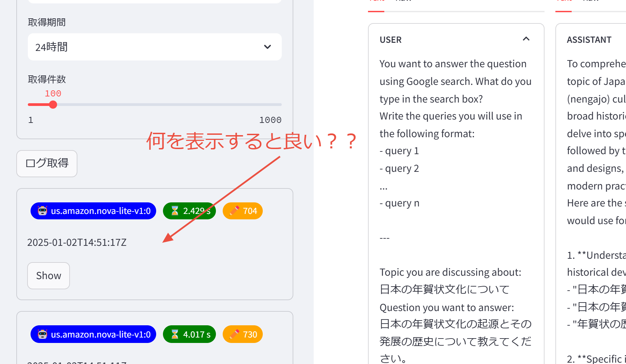Click the hourglass icon on 2.429 s badge
This screenshot has height=364, width=626.
[x=174, y=211]
